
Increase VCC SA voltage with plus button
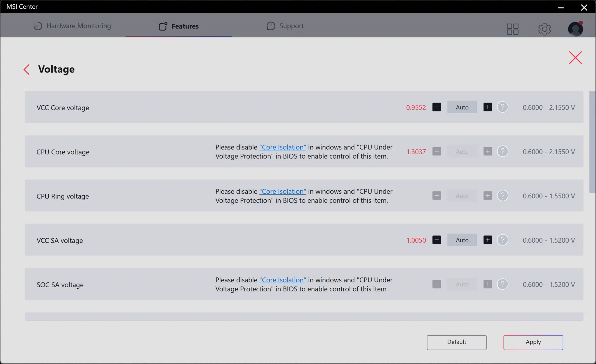point(488,240)
